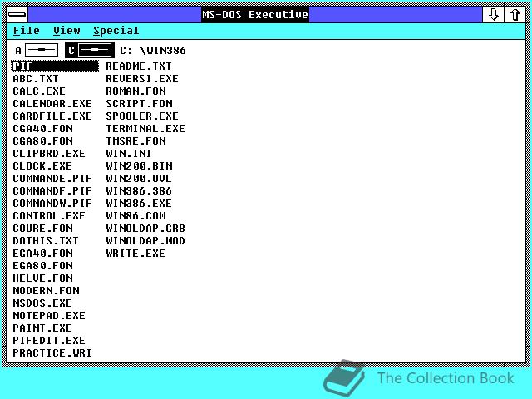Select TMSRE.FON file

point(135,141)
